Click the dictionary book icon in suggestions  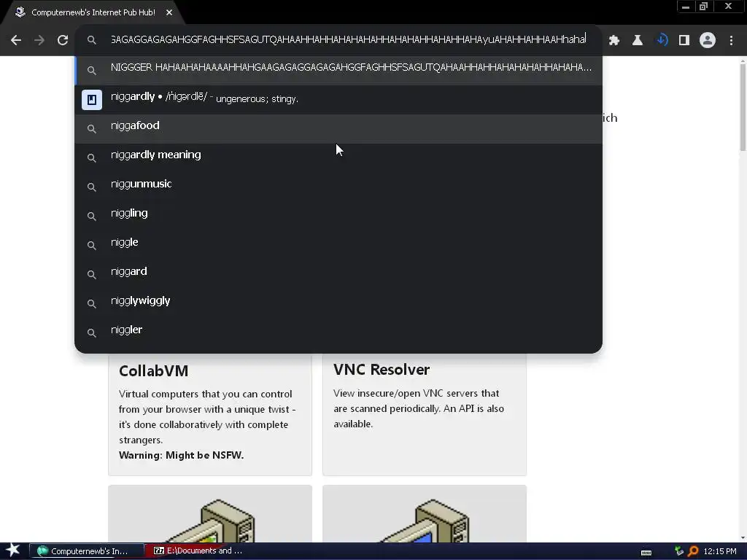[x=91, y=99]
